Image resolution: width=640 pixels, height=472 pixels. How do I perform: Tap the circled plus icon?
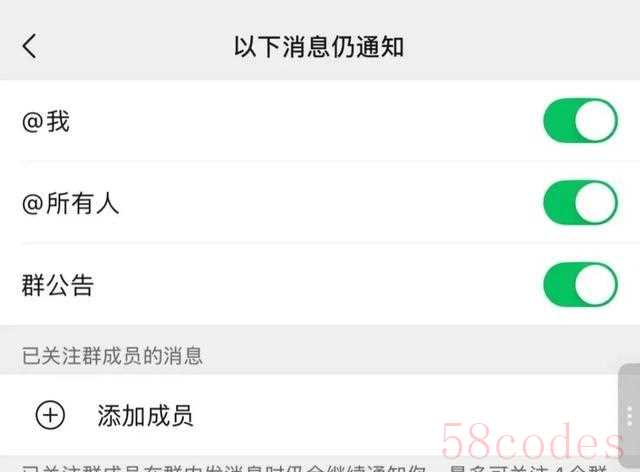[50, 415]
